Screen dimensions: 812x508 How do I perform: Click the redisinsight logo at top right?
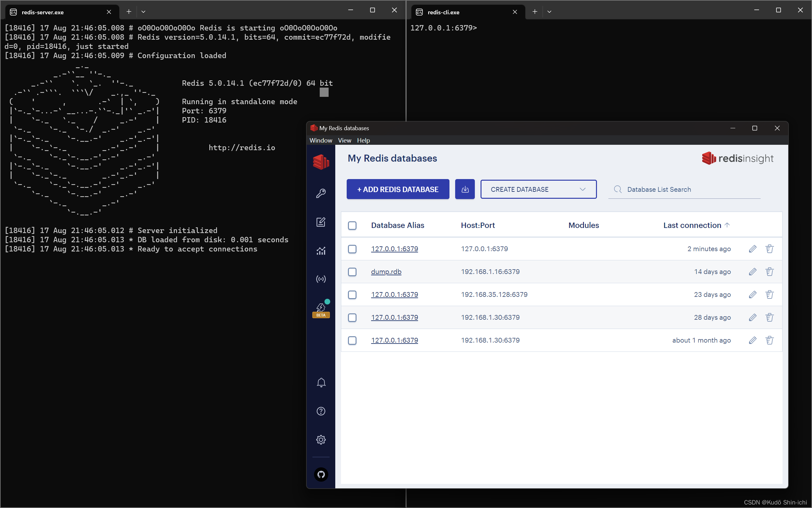[x=737, y=158]
